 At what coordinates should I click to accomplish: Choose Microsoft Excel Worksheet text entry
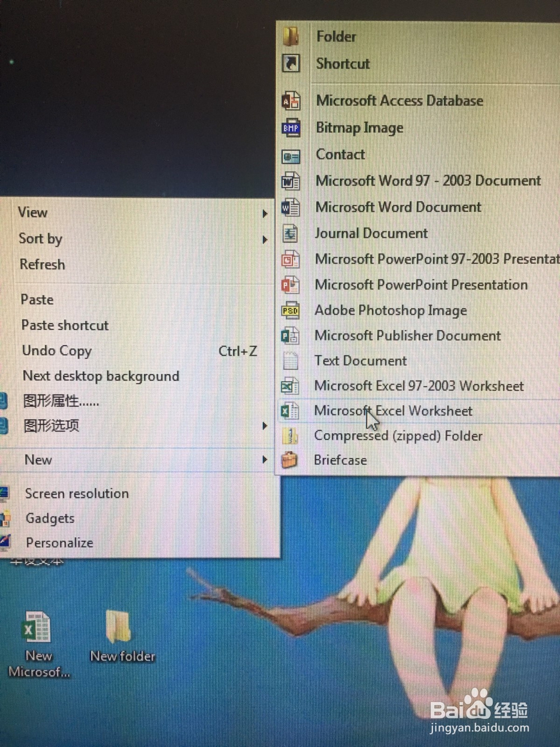[393, 411]
